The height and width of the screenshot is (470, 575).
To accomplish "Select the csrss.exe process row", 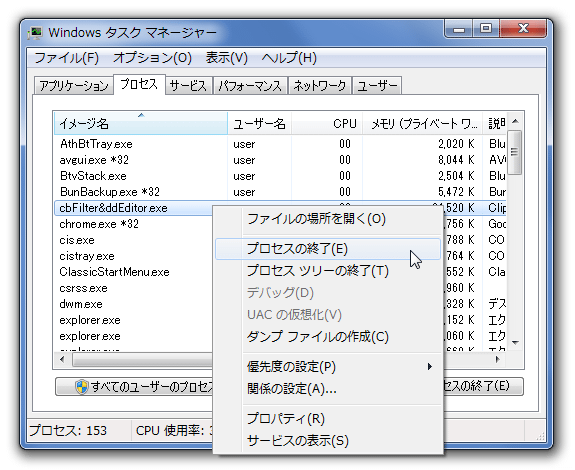I will (133, 288).
